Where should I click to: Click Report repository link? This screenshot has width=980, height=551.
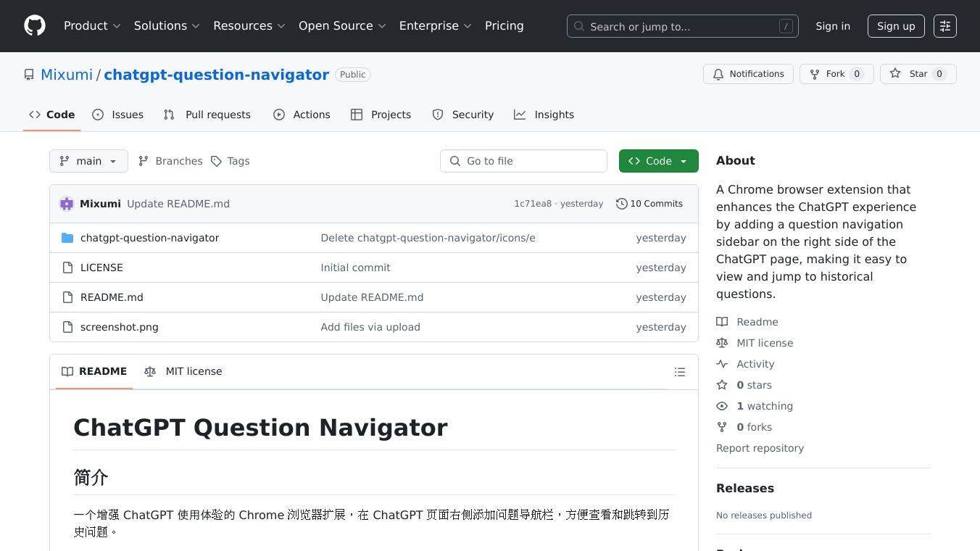[x=760, y=448]
